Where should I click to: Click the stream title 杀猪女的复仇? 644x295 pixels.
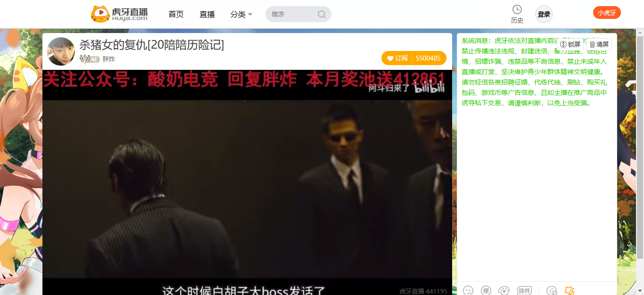point(152,45)
